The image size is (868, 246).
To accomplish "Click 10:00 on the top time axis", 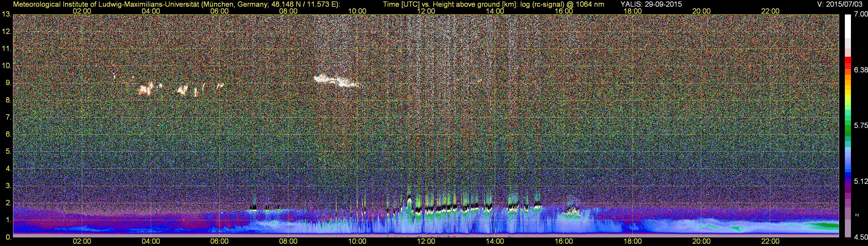I will 357,11.
